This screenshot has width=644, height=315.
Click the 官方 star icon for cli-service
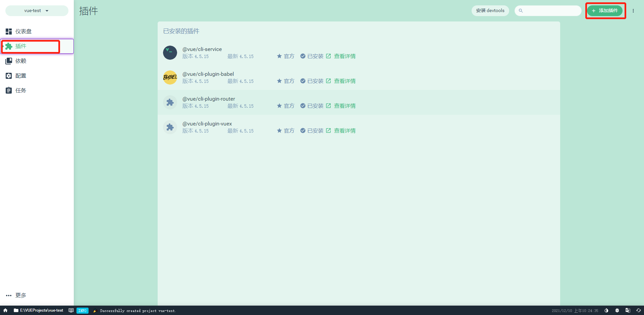(279, 56)
